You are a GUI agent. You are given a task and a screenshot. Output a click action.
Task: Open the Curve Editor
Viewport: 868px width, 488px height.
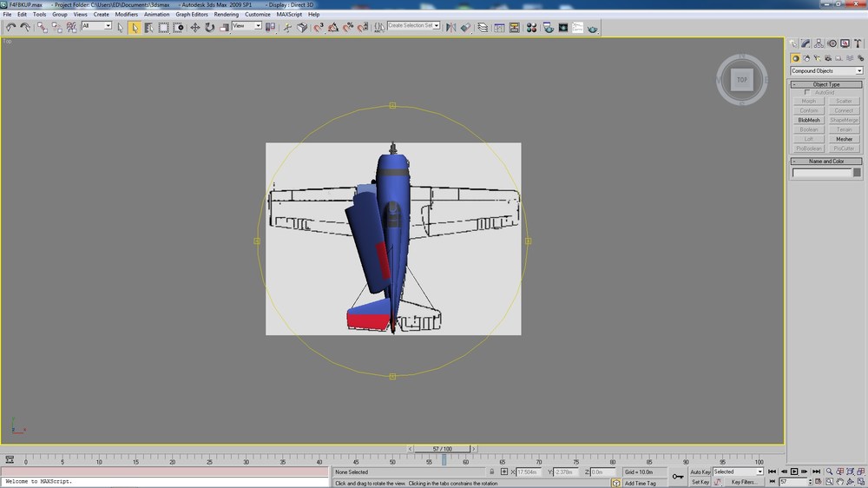click(x=499, y=27)
